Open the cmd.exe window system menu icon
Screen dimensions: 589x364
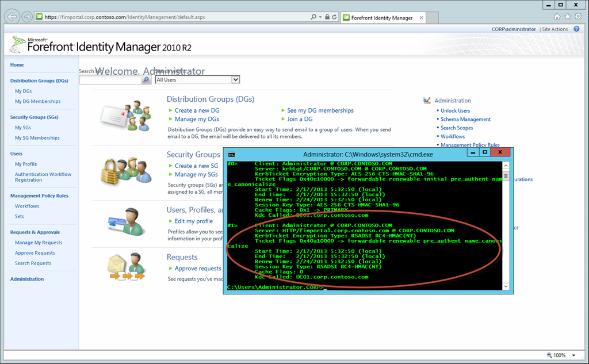pos(231,154)
